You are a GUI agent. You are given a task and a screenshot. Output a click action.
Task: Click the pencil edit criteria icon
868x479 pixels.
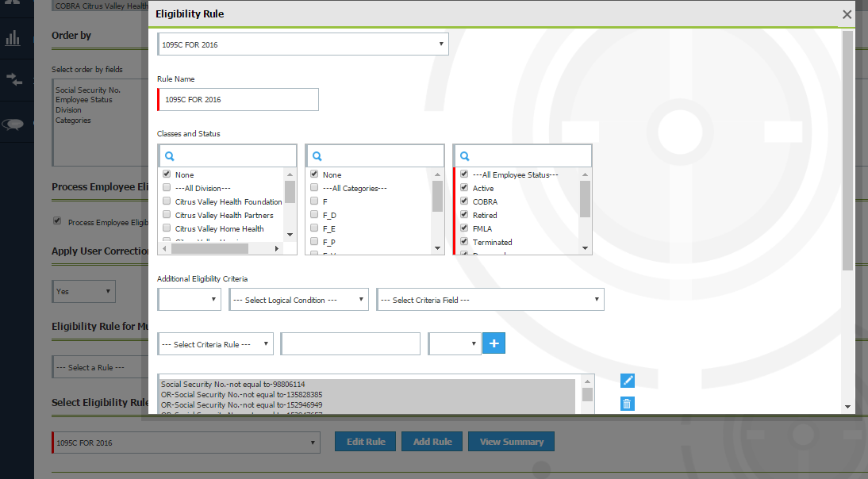pyautogui.click(x=627, y=381)
